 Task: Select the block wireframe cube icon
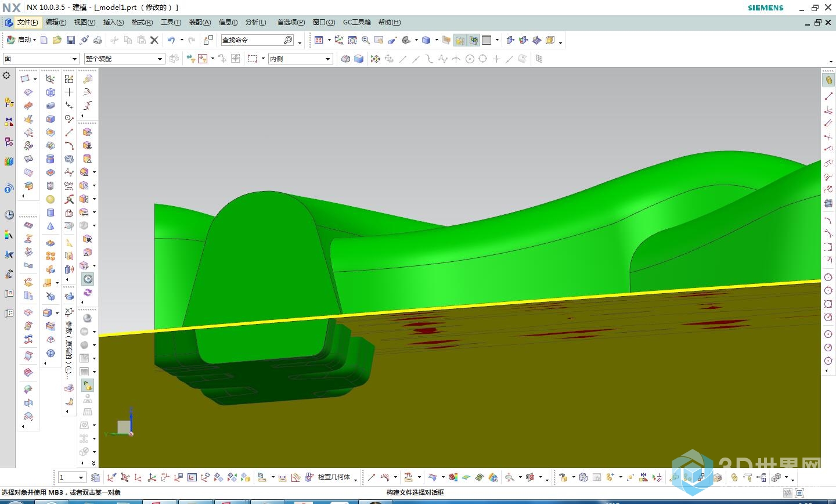[51, 92]
